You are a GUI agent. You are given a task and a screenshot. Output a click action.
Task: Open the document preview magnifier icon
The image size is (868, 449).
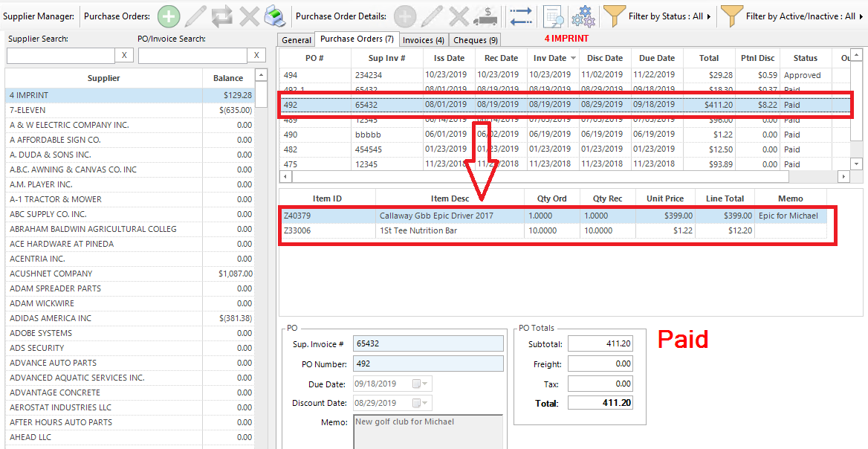click(x=553, y=16)
